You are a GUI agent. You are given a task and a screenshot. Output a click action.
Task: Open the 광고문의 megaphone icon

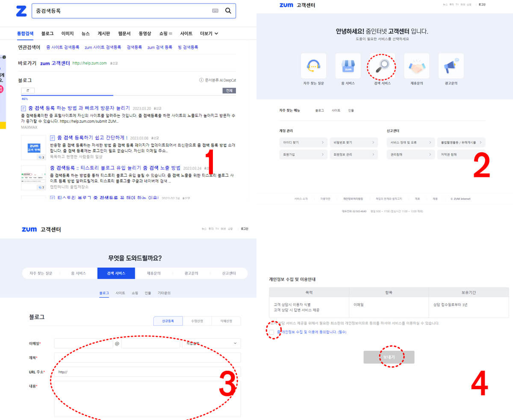coord(451,66)
